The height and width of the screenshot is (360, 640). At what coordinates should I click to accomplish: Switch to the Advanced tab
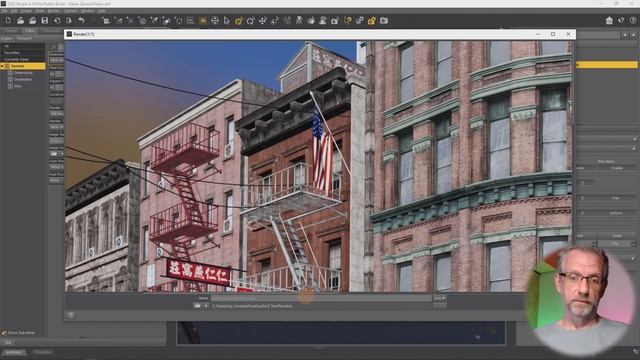52,31
